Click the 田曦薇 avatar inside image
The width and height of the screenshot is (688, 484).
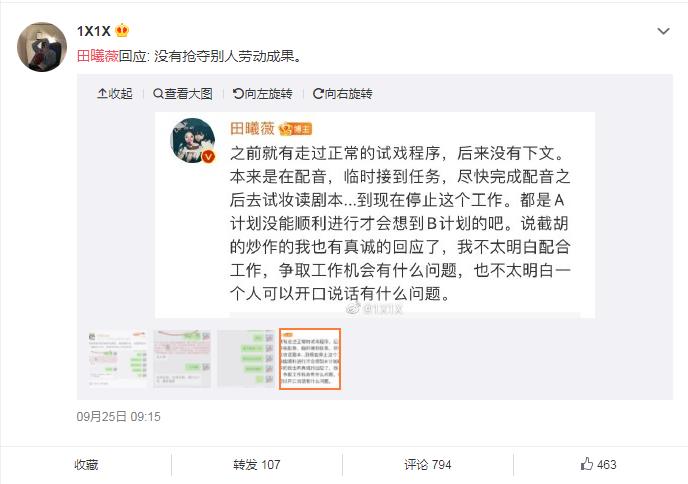[193, 140]
